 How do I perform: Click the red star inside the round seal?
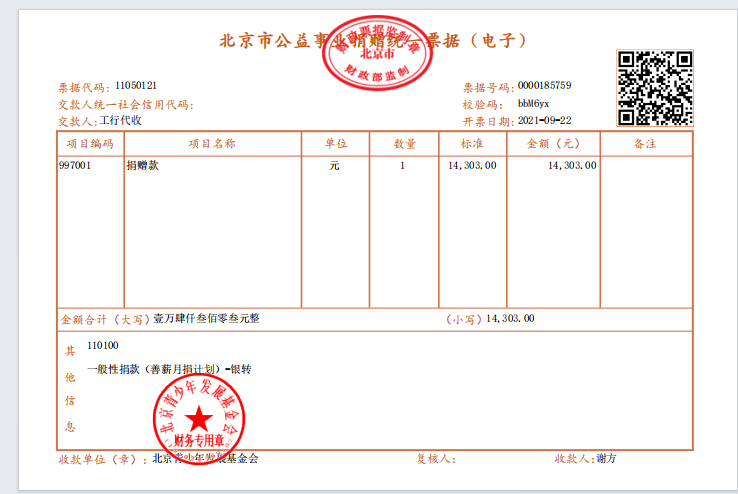coord(199,421)
